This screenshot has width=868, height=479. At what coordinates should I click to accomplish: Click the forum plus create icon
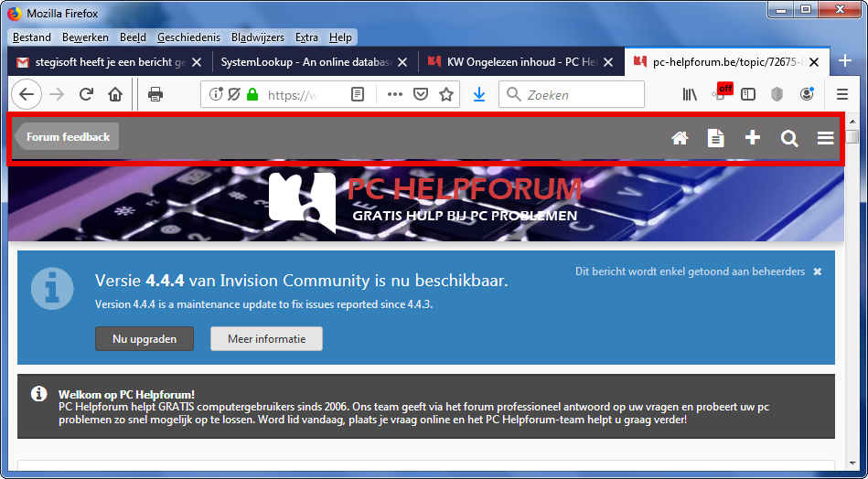pyautogui.click(x=753, y=138)
